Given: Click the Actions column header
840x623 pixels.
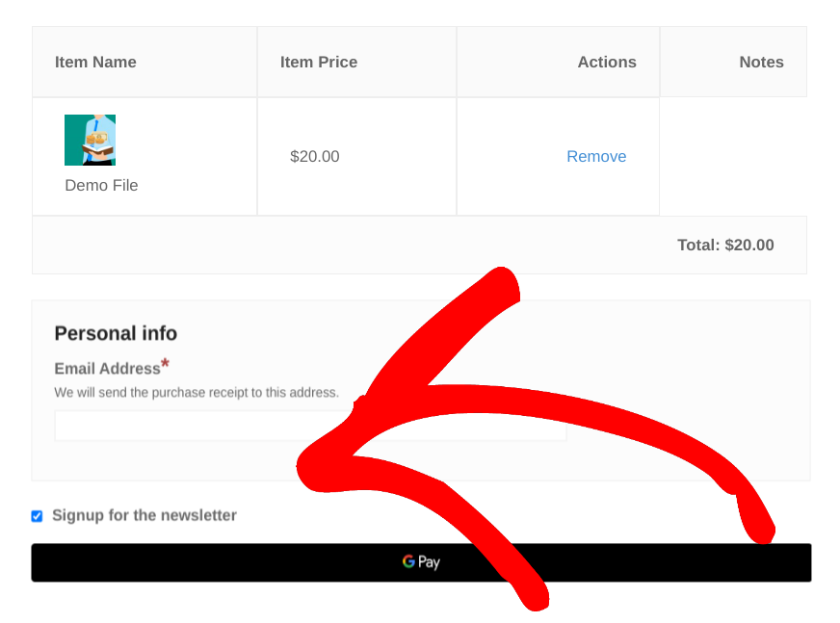Looking at the screenshot, I should point(607,63).
